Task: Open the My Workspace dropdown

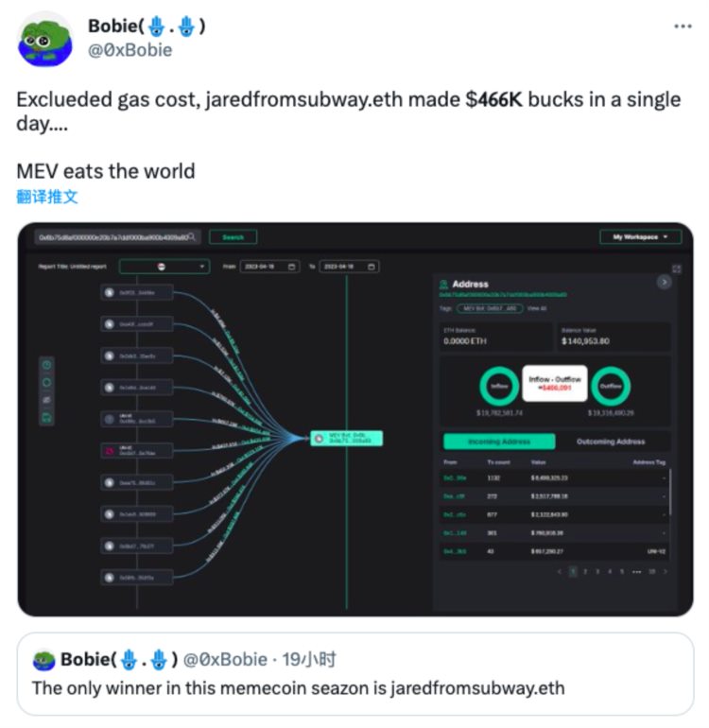Action: (639, 237)
